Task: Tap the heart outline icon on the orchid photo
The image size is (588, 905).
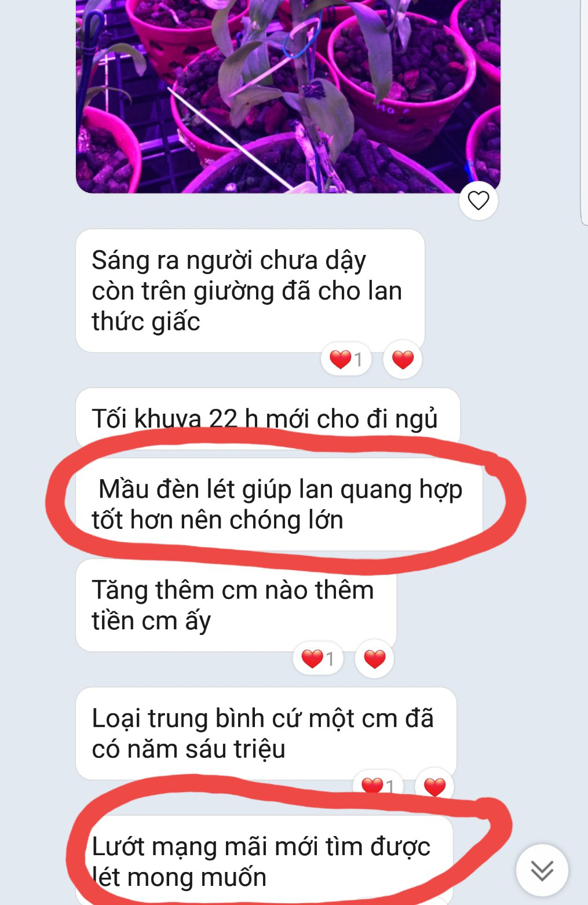Action: (479, 200)
